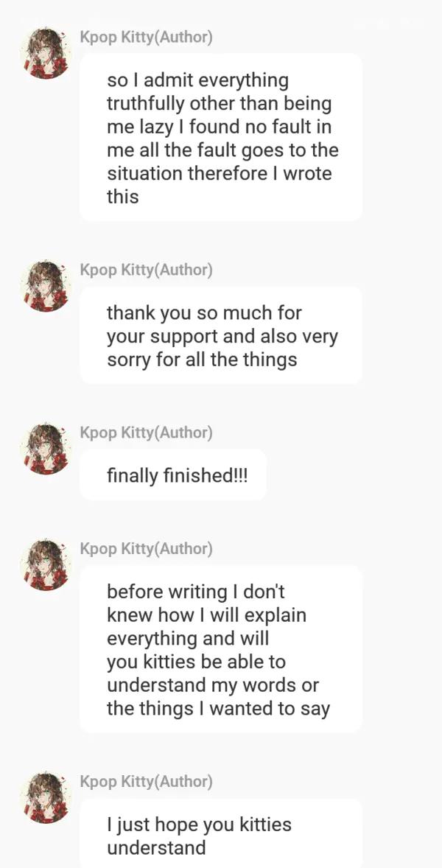Tap the line "sorry for all the things"

[x=202, y=360]
